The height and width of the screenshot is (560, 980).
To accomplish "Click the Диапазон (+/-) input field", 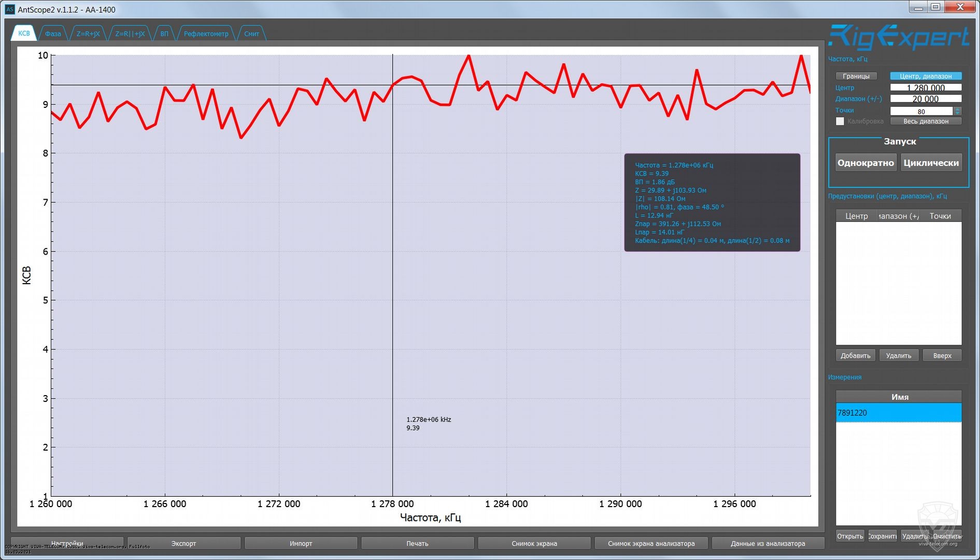I will click(x=925, y=99).
